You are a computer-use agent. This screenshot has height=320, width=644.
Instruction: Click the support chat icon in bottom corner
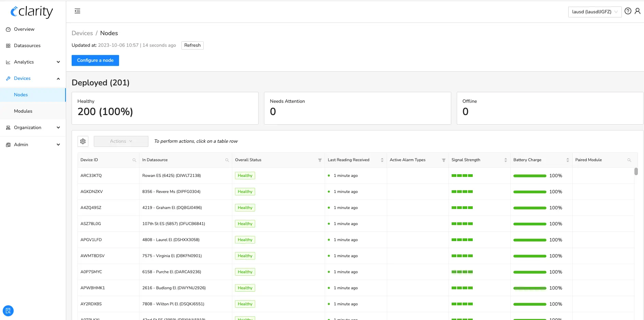tap(8, 311)
